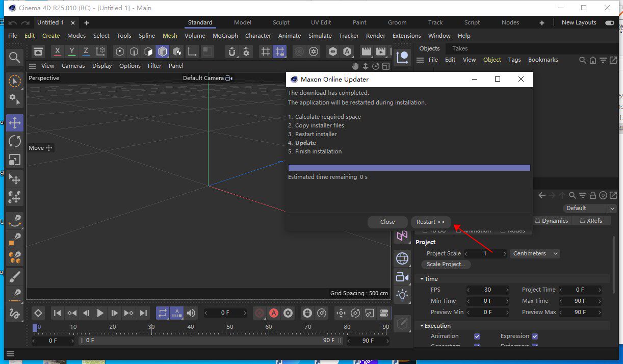Toggle Z axis lock
The image size is (623, 364).
[x=86, y=51]
